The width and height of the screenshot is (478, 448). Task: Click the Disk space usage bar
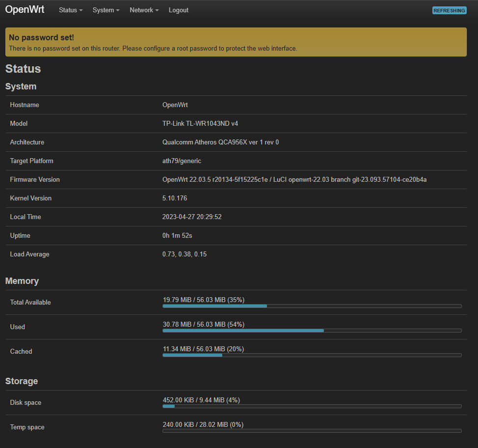312,406
